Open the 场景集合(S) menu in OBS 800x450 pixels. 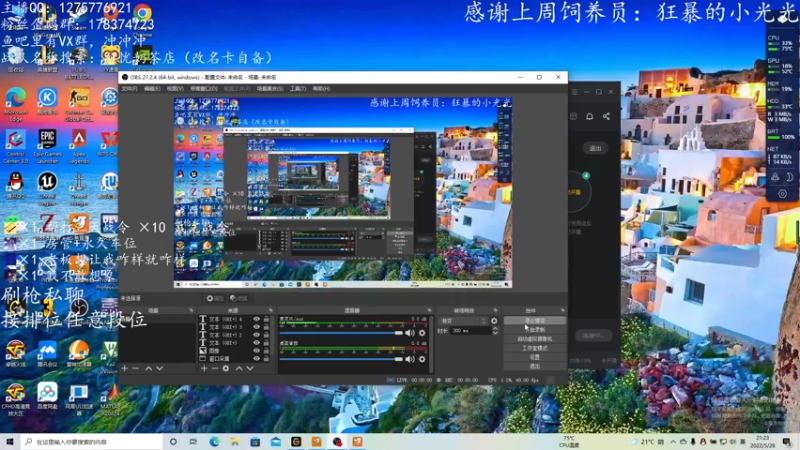pos(270,89)
